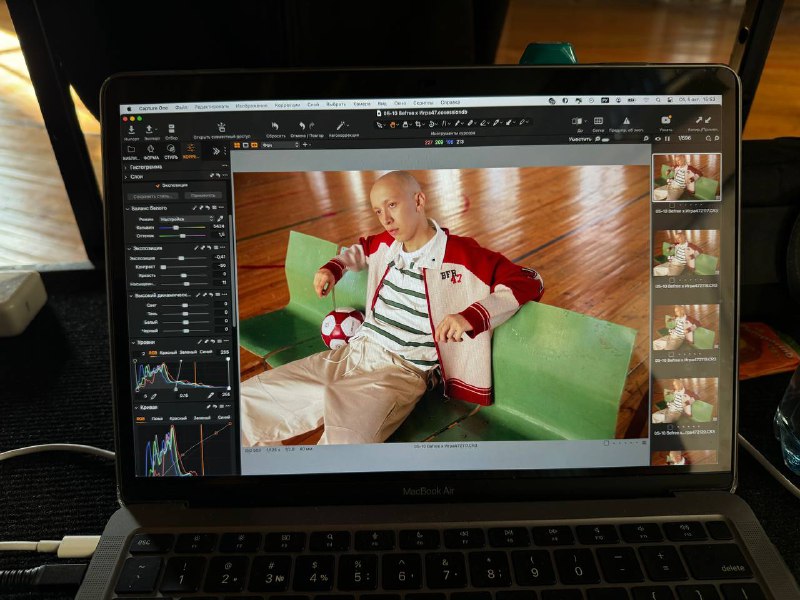
Task: Collapse the Уровни (levels) panel
Action: pos(133,342)
